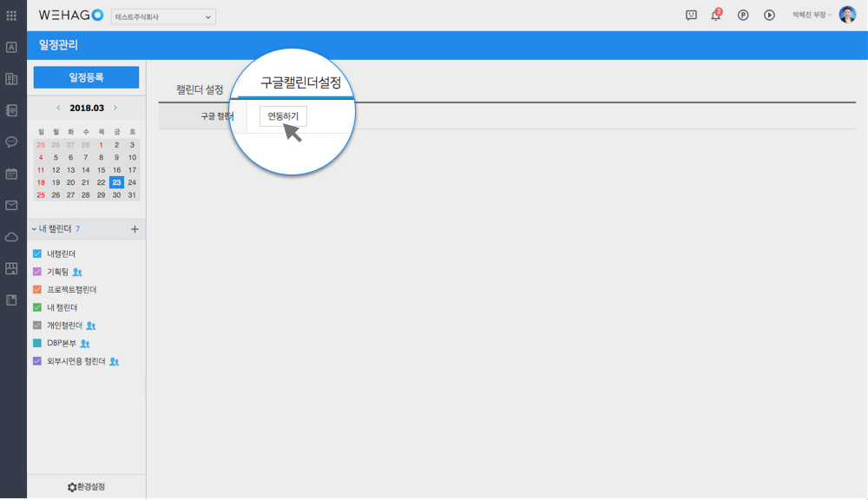Toggle the 외부시연용 캘린더 checkbox

pos(37,361)
